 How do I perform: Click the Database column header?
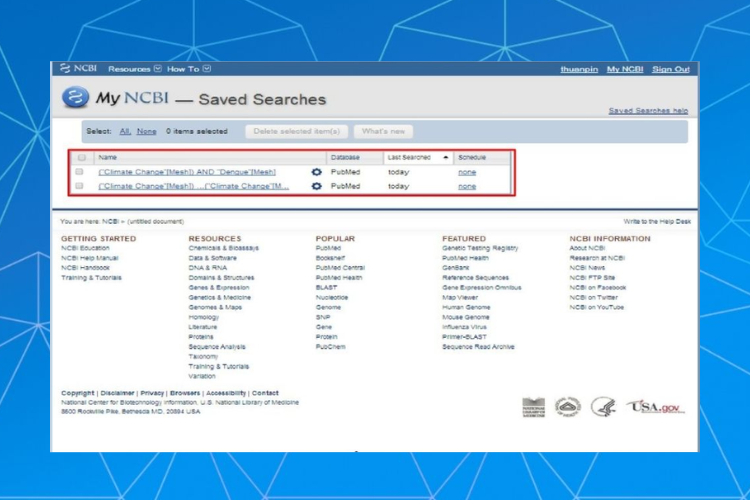[x=345, y=157]
